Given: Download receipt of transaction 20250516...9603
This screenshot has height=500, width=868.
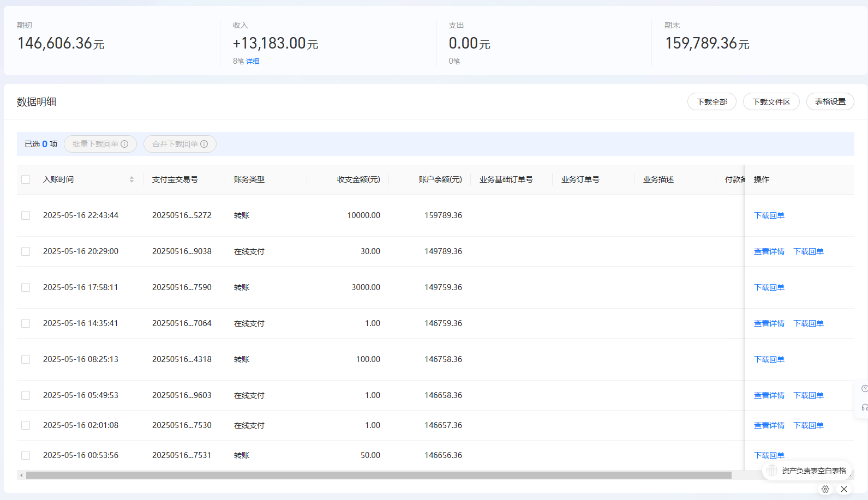Looking at the screenshot, I should (x=809, y=395).
